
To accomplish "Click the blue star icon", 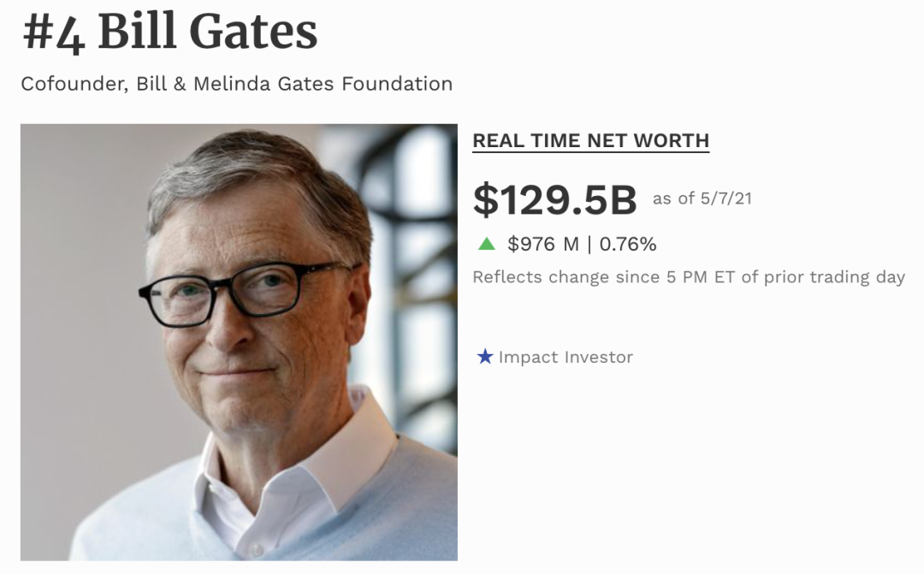I will [485, 357].
